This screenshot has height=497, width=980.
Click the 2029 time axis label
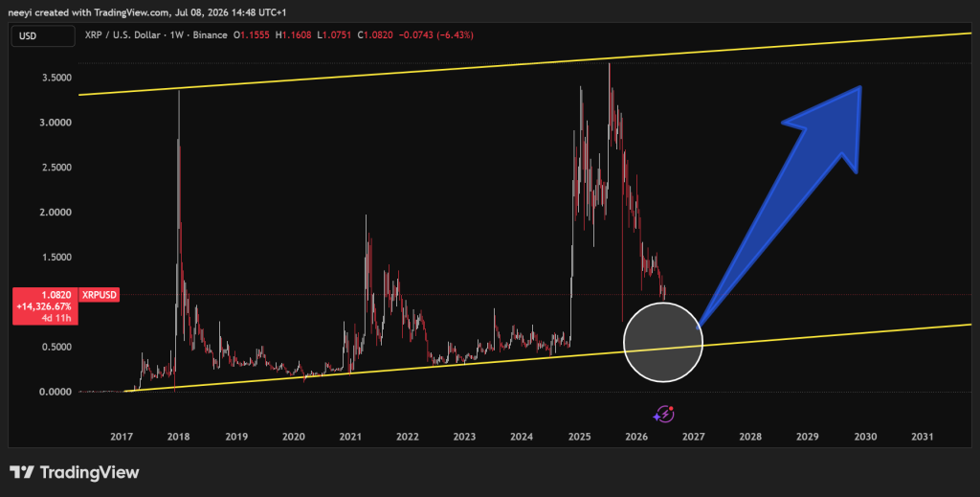[x=808, y=437]
